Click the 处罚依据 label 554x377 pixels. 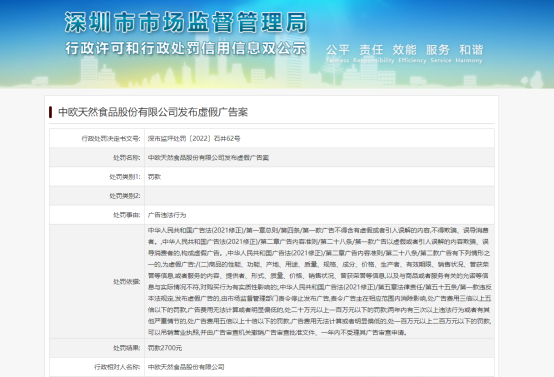126,282
